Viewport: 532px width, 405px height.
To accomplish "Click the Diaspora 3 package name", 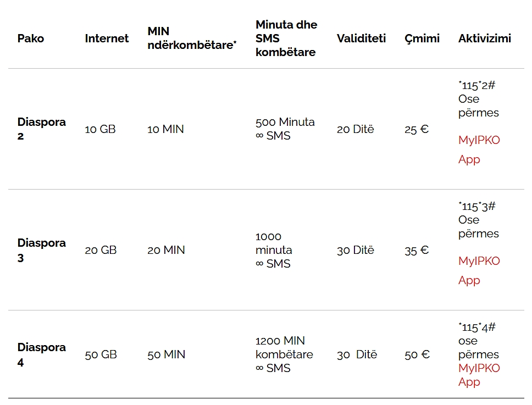I will pyautogui.click(x=41, y=249).
